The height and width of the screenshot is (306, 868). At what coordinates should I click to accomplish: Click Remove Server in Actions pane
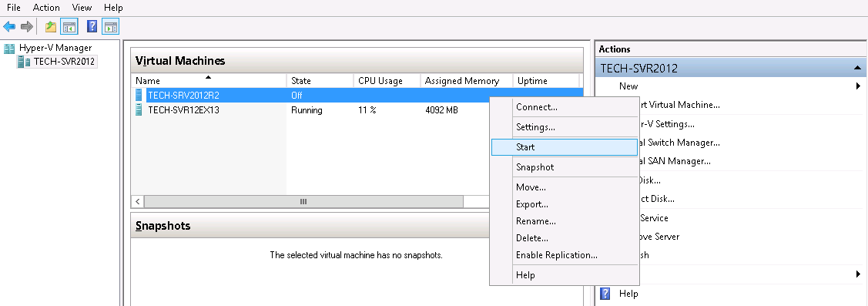(x=659, y=236)
